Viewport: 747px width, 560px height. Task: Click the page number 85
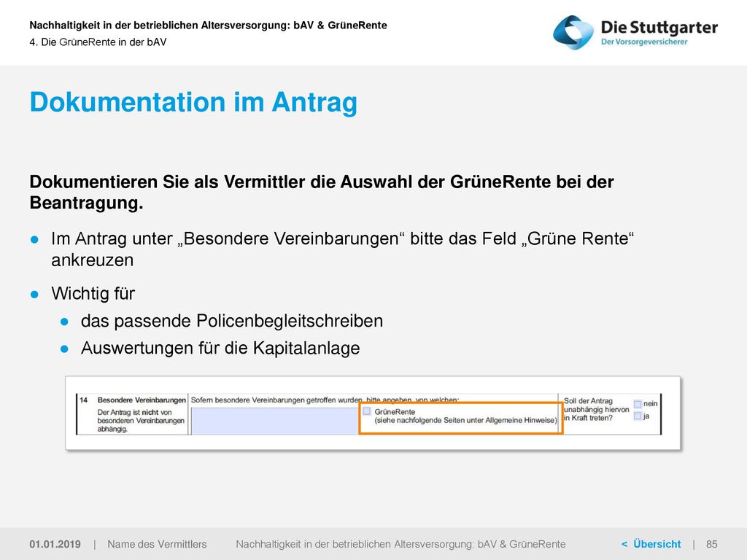coord(712,544)
